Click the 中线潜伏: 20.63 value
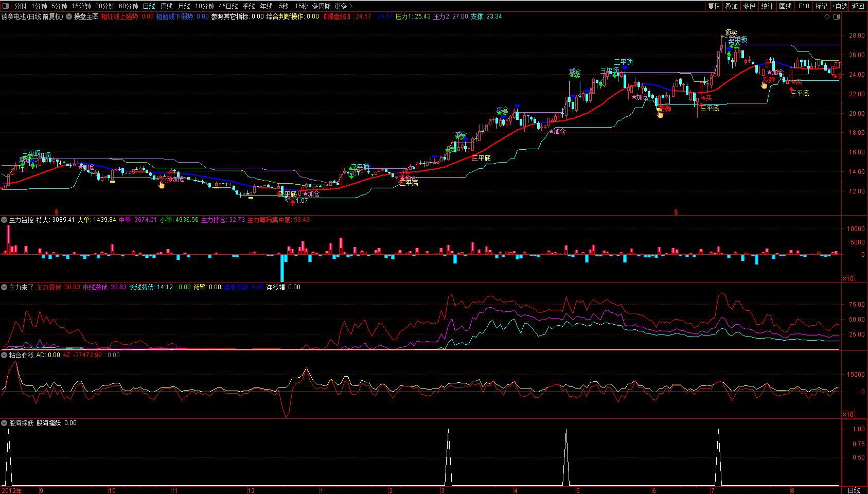The height and width of the screenshot is (494, 868). click(x=104, y=287)
